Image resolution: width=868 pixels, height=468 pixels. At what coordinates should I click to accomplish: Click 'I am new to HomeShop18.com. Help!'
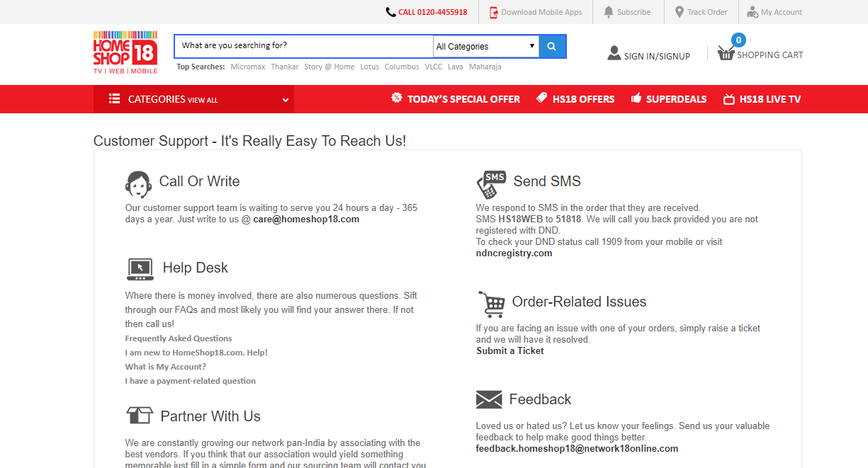(196, 353)
